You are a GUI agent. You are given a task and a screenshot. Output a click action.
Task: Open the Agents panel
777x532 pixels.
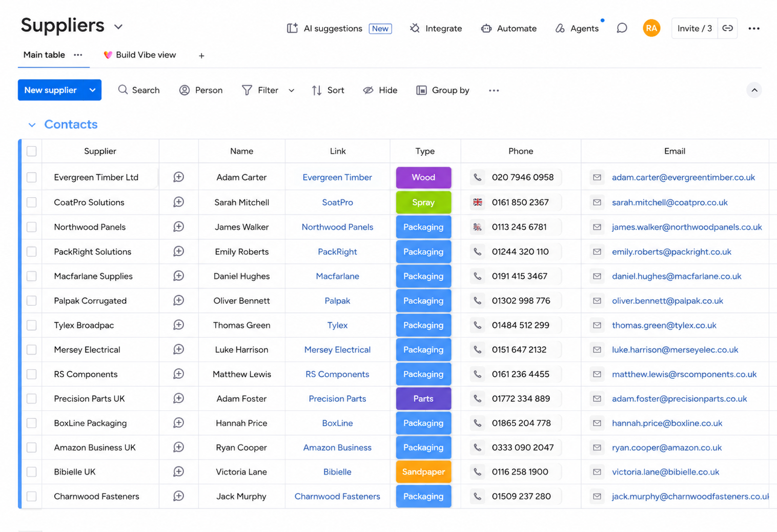[x=577, y=29]
